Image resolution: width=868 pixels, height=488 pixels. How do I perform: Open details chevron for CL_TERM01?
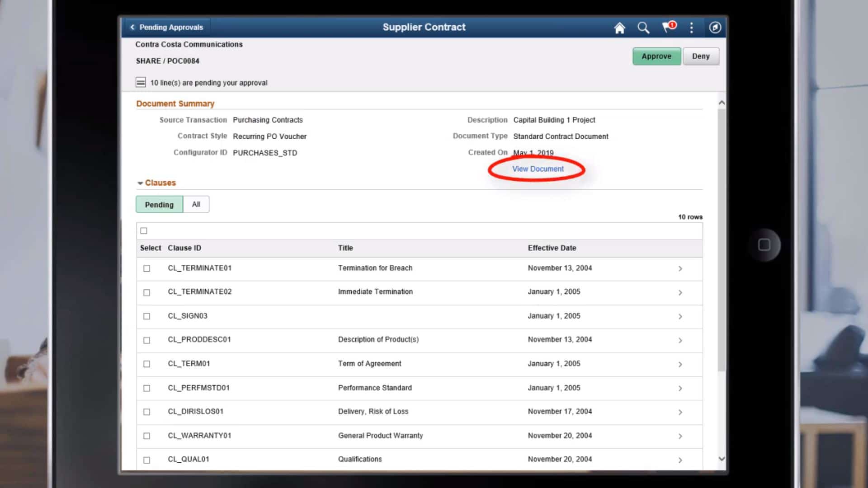(x=680, y=364)
